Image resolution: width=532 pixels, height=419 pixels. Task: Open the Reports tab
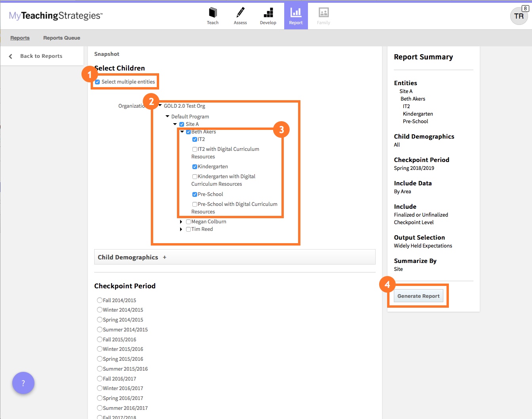tap(20, 38)
